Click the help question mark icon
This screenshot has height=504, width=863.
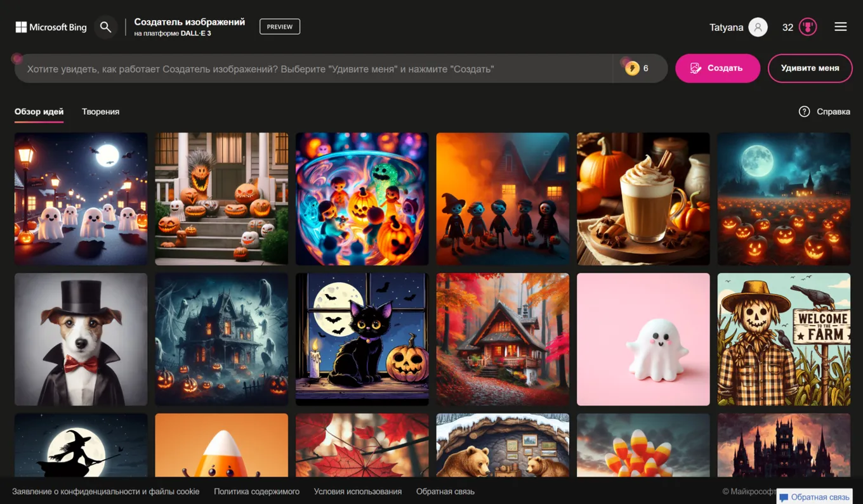[804, 112]
